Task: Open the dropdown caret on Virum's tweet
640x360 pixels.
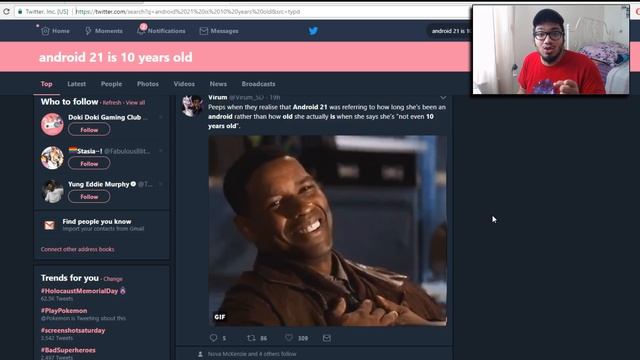Action: pyautogui.click(x=443, y=98)
